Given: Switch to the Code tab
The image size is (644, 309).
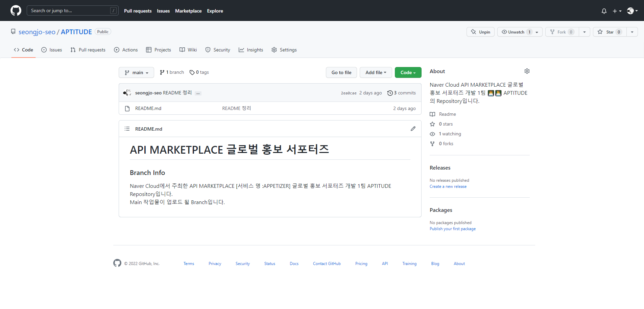Looking at the screenshot, I should coord(23,50).
